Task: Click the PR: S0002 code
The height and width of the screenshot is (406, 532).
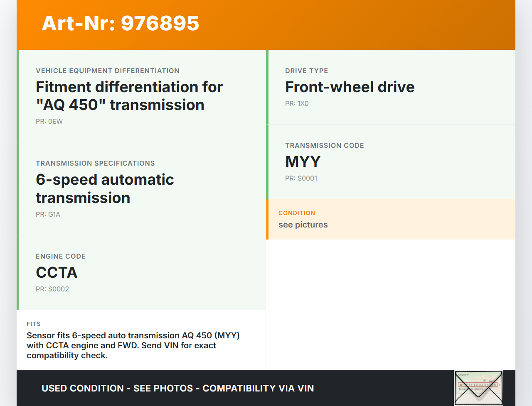Action: click(x=52, y=289)
